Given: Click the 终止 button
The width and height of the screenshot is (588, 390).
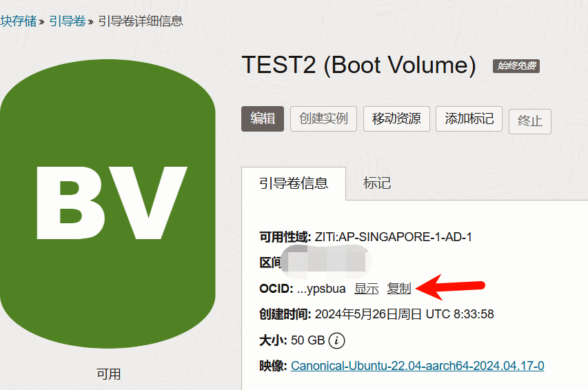Looking at the screenshot, I should (x=530, y=121).
